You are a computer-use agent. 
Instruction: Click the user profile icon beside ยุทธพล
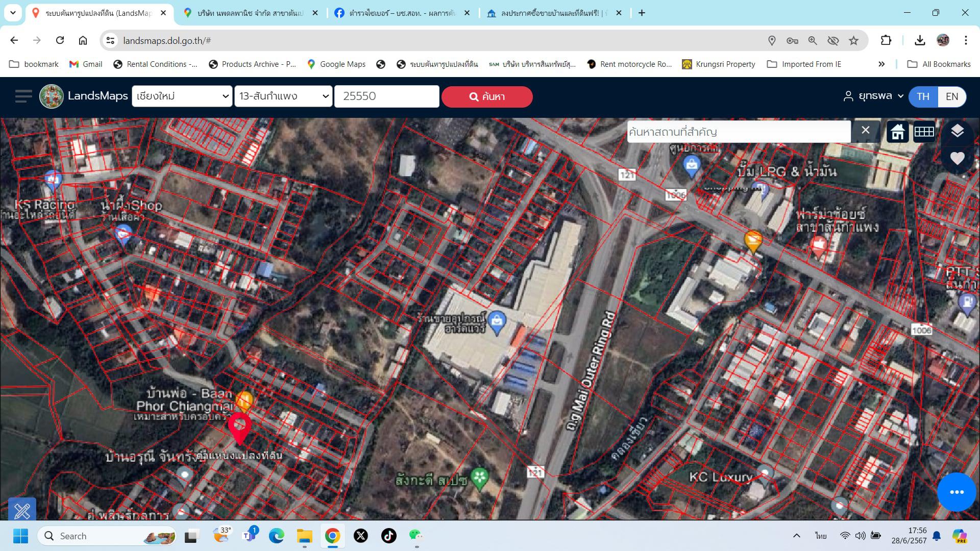click(x=848, y=96)
